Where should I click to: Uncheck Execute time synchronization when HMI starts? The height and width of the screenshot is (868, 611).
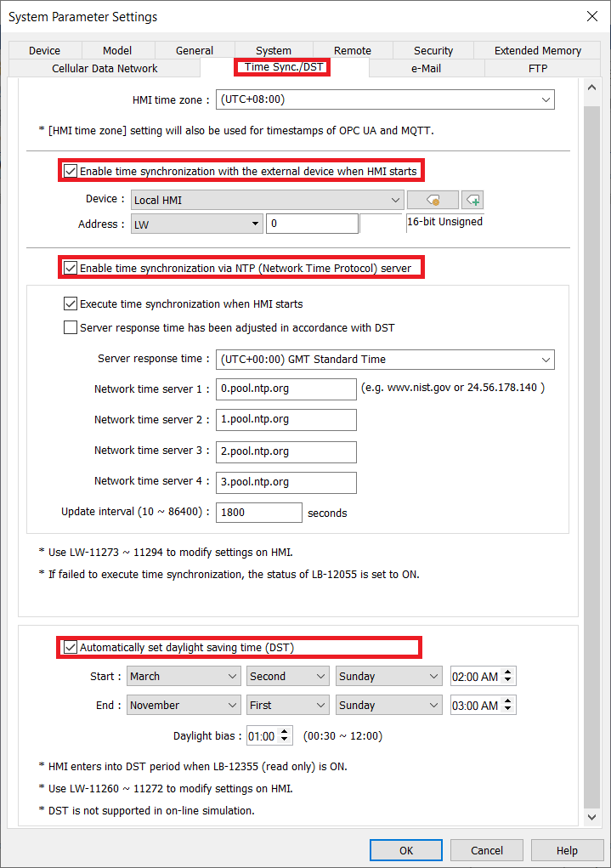71,304
